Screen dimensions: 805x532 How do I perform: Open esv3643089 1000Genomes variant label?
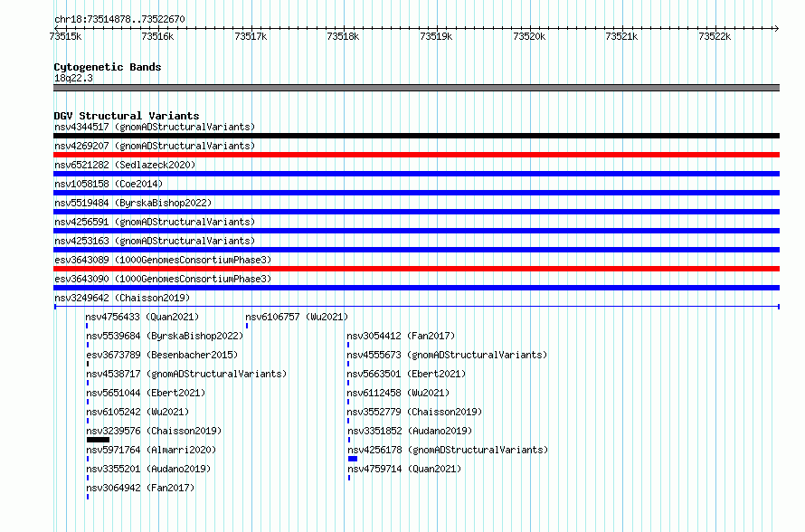point(163,260)
